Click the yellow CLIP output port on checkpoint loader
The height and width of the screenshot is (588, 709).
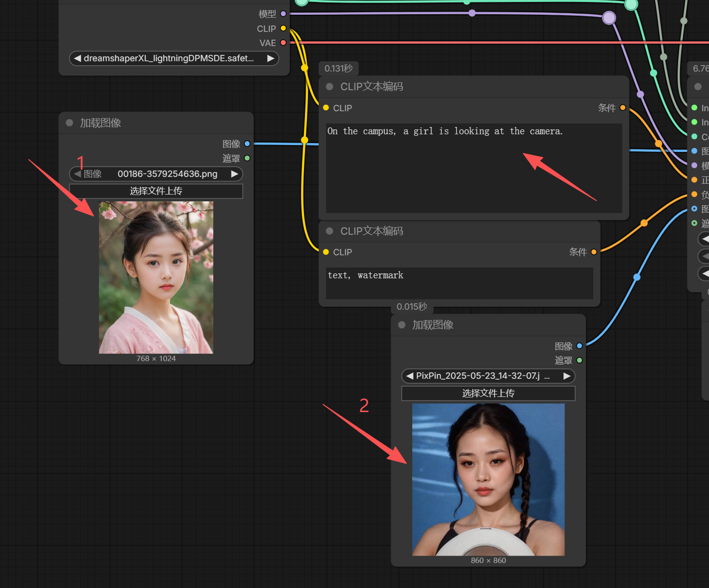[x=283, y=28]
